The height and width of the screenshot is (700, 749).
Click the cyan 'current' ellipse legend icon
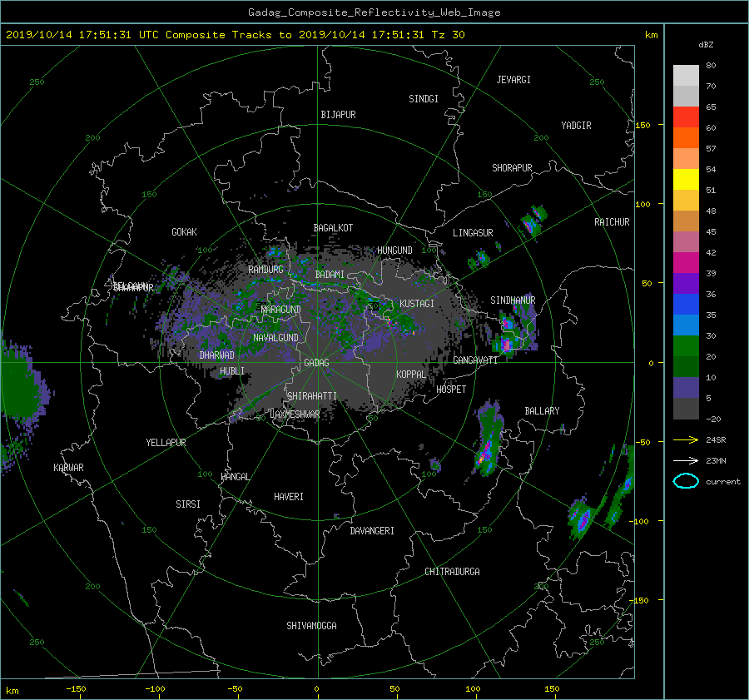click(x=686, y=481)
